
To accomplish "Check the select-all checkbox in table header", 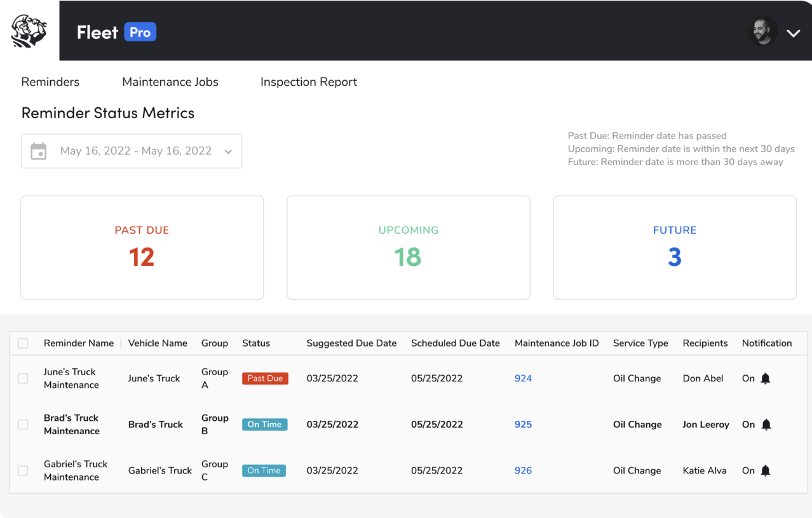I will (x=23, y=343).
